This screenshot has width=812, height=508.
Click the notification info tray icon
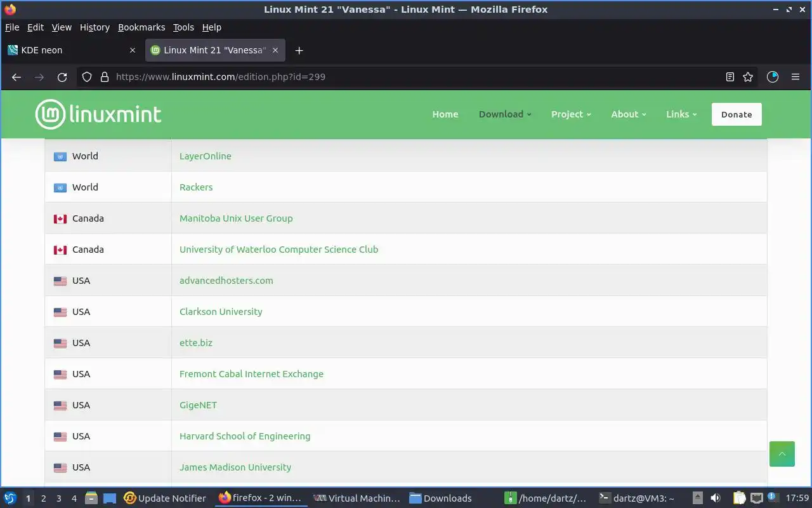click(773, 497)
